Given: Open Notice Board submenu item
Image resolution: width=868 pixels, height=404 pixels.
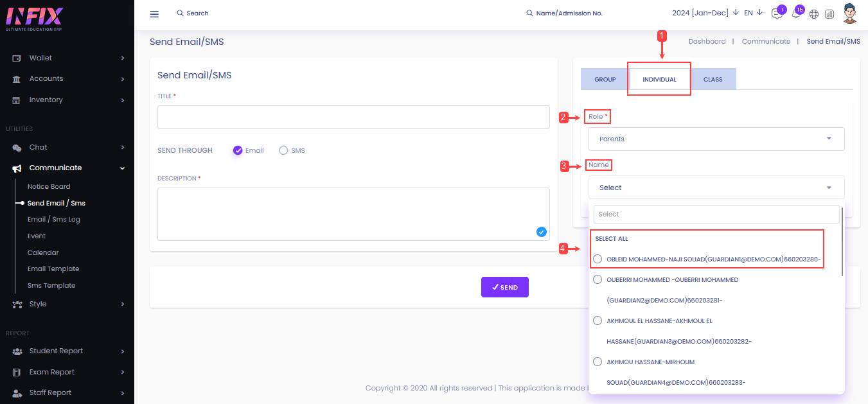Looking at the screenshot, I should (x=49, y=186).
